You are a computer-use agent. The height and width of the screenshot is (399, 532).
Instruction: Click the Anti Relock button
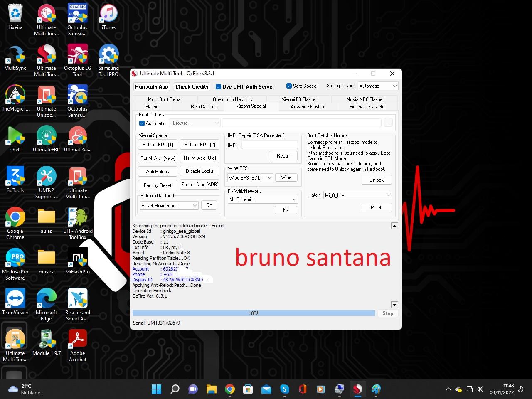point(158,172)
